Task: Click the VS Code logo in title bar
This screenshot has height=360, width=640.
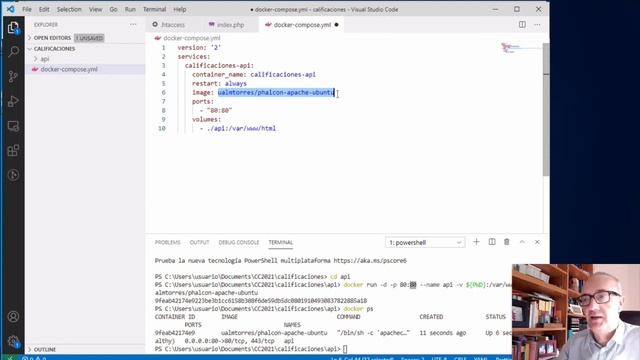Action: point(11,9)
